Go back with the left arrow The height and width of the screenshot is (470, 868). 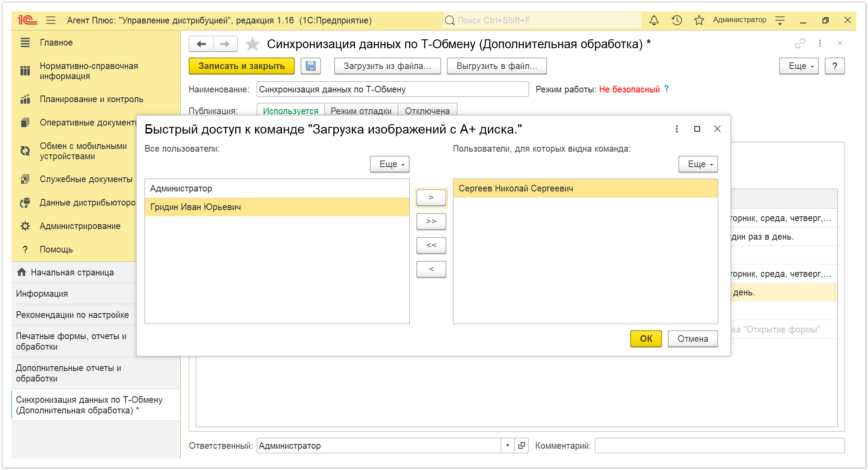tap(202, 44)
